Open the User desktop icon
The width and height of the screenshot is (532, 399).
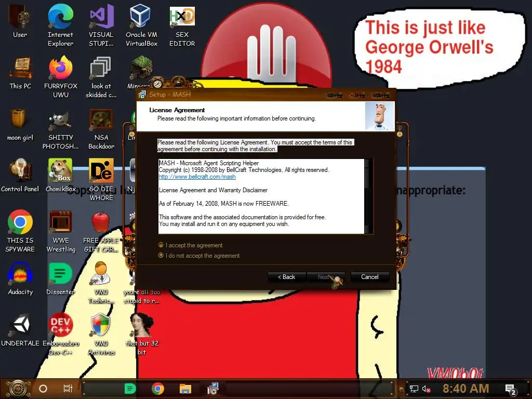pyautogui.click(x=20, y=21)
